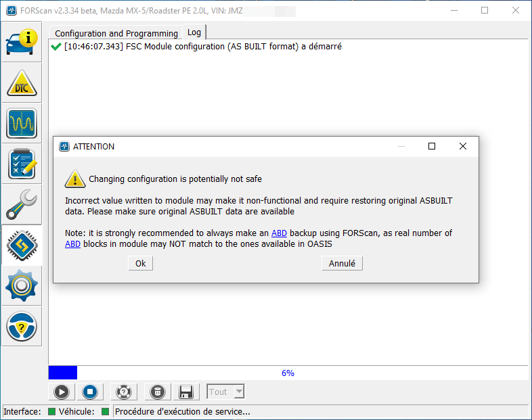Switch to the Log tab

(194, 32)
